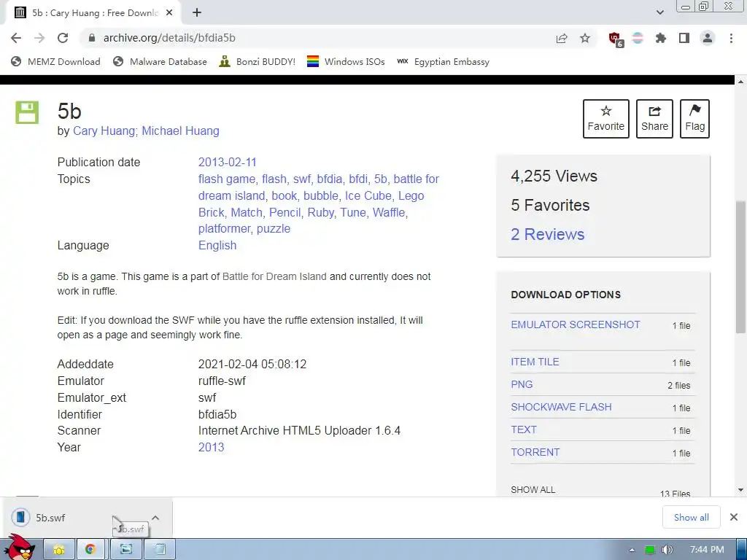The image size is (747, 560).
Task: Open creator Michael Huang's link
Action: 181,131
